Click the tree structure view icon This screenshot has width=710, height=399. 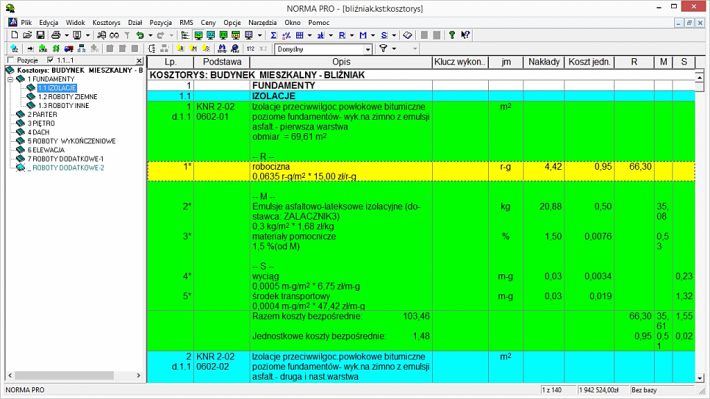tap(185, 35)
